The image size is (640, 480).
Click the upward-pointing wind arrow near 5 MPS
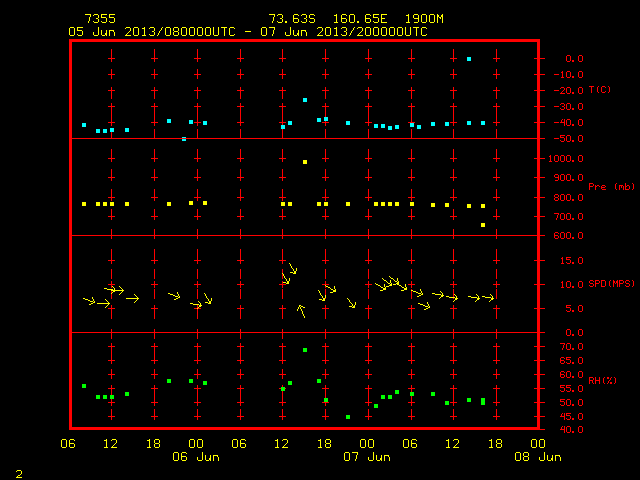(301, 311)
